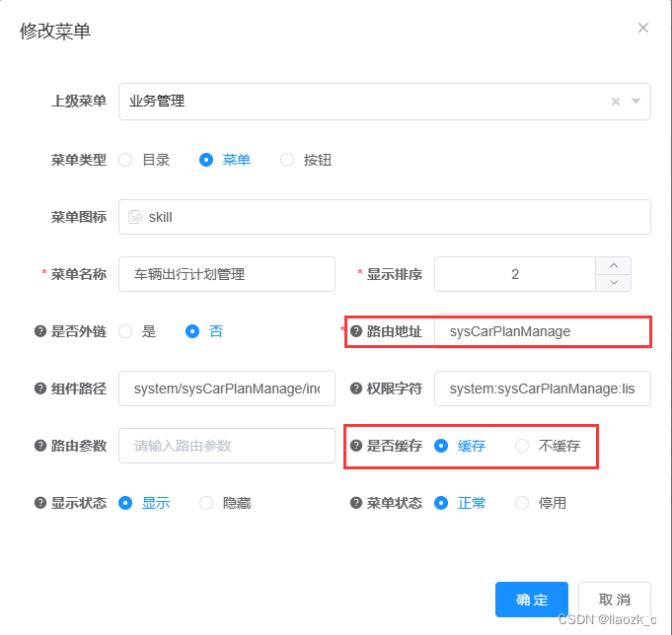Click the help icon beside 路由参数
The width and height of the screenshot is (672, 635).
pyautogui.click(x=40, y=446)
